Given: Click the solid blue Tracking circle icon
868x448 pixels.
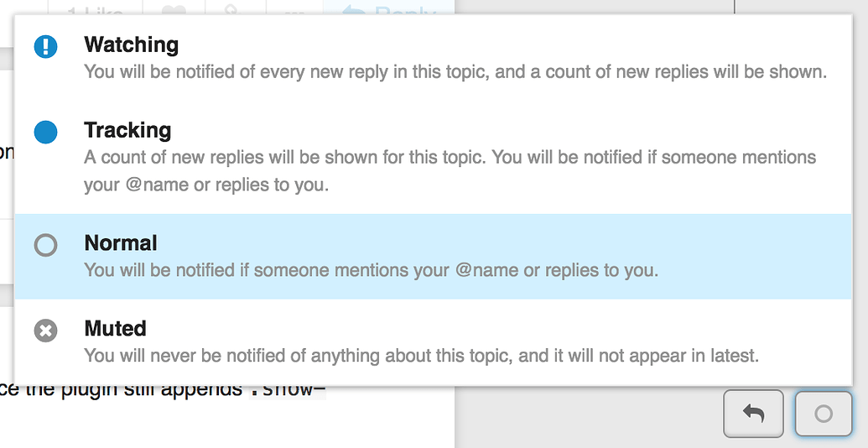Looking at the screenshot, I should (46, 132).
